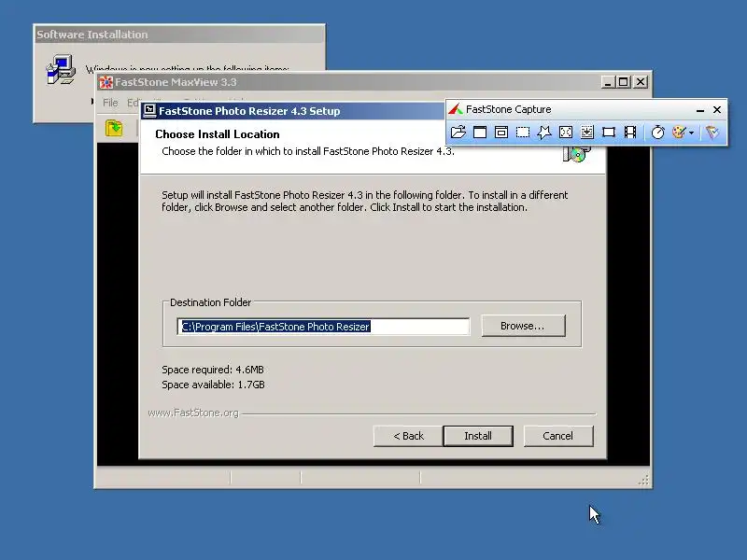Click the Destination Folder path field
Image resolution: width=747 pixels, height=560 pixels.
[323, 326]
